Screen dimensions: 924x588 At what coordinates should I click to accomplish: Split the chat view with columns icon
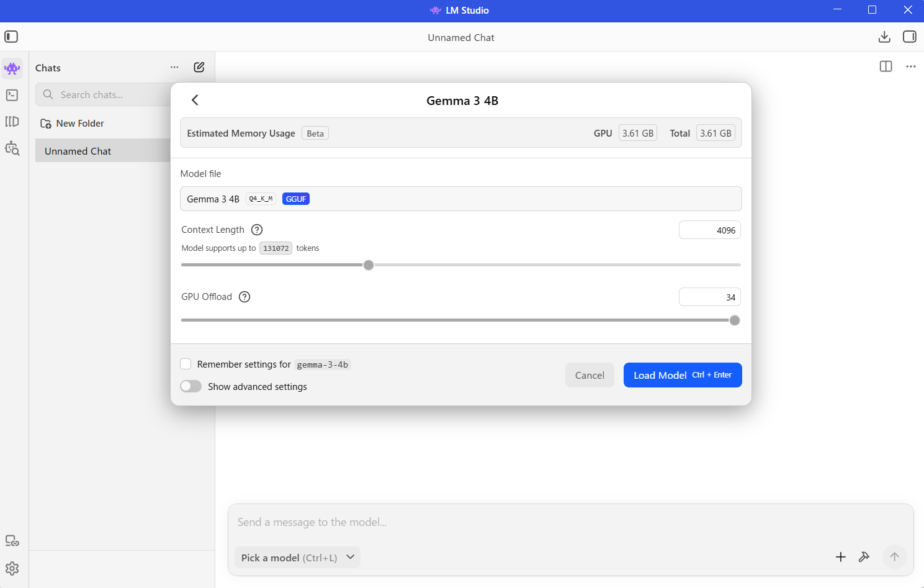[x=886, y=66]
